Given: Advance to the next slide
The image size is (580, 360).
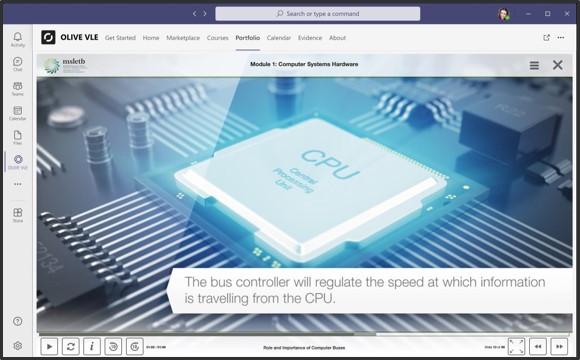Looking at the screenshot, I should (559, 347).
